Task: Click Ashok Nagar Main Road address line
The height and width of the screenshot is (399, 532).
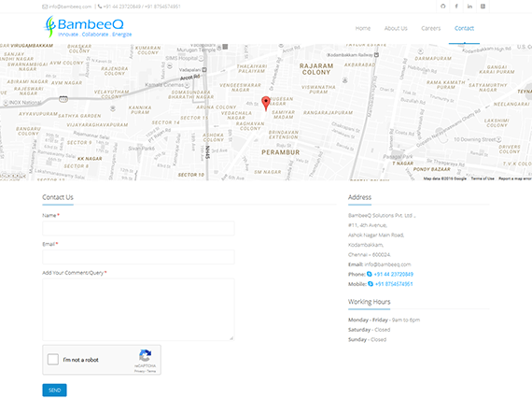Action: (376, 235)
